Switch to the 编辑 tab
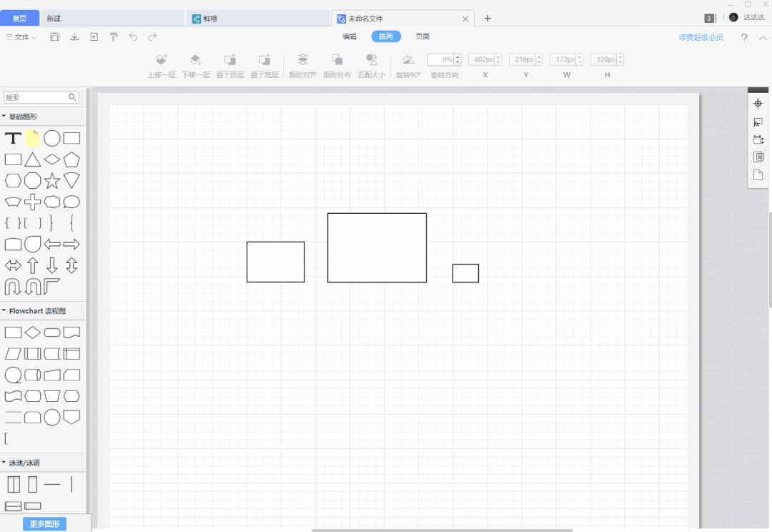 pyautogui.click(x=350, y=36)
